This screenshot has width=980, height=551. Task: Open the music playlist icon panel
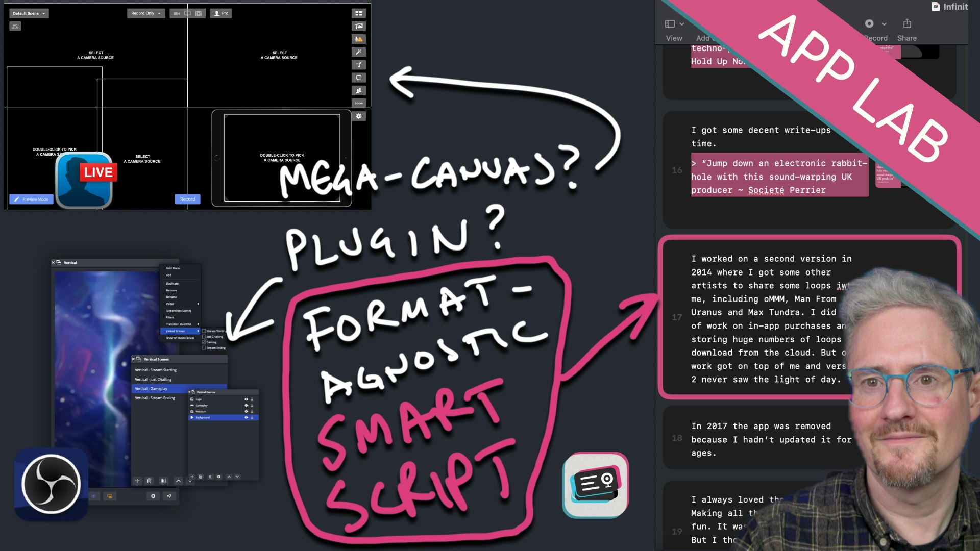pos(358,65)
